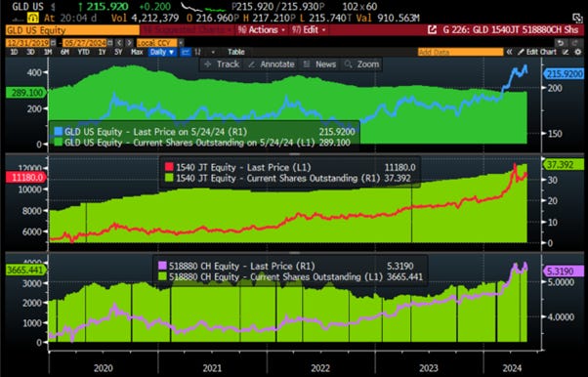Open the Actions dropdown menu

[x=262, y=30]
